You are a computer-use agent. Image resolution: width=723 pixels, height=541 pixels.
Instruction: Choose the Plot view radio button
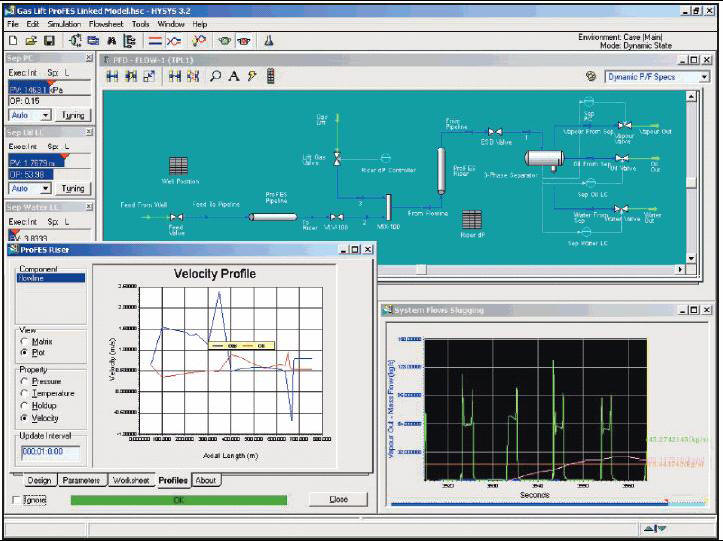pos(24,352)
